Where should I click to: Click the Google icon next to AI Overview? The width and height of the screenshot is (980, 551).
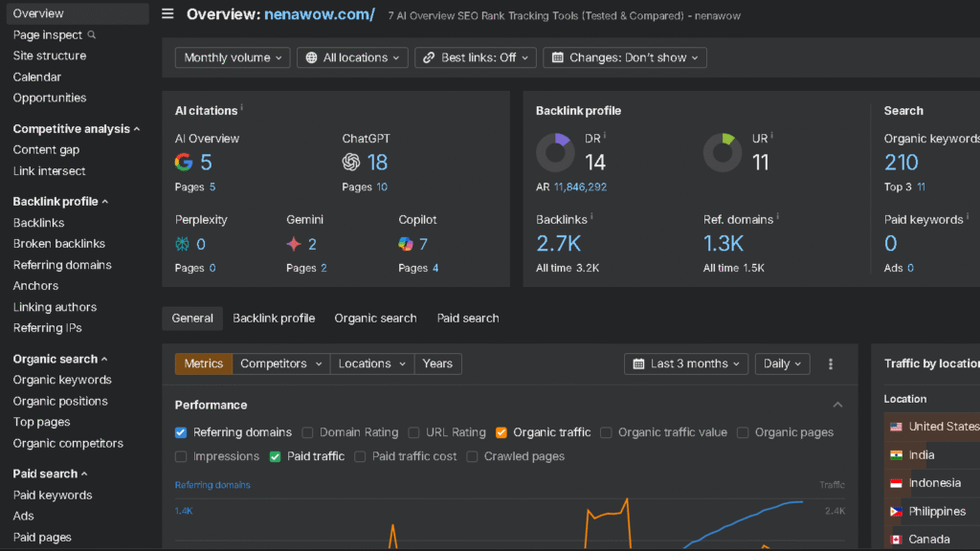[184, 163]
